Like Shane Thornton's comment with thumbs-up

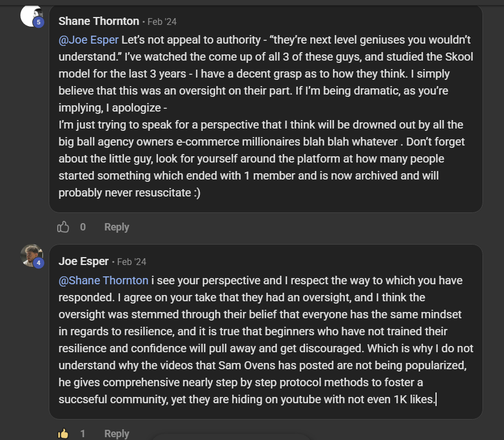point(63,227)
